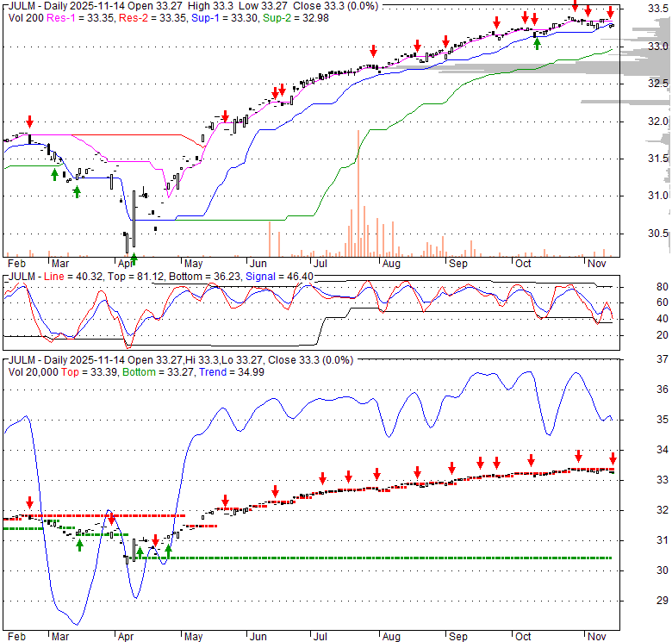This screenshot has width=672, height=642.
Task: Click the red sell arrow in February, top chart
Action: pyautogui.click(x=29, y=122)
